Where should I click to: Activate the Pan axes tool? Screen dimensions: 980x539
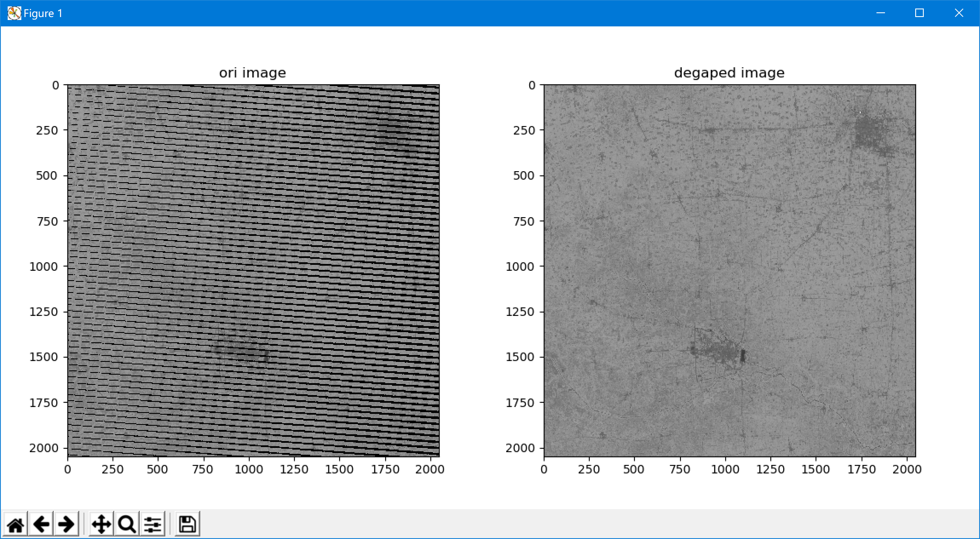click(x=101, y=524)
